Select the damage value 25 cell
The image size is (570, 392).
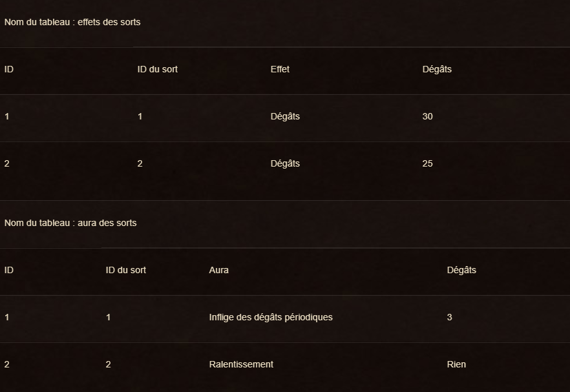click(x=427, y=163)
